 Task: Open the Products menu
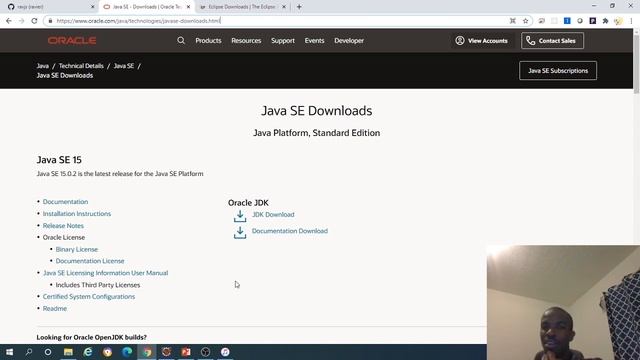(208, 40)
